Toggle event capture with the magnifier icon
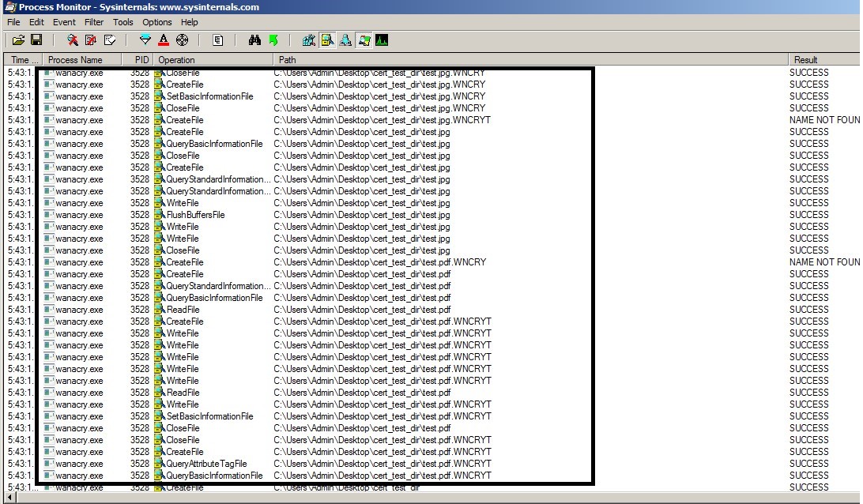Image resolution: width=863 pixels, height=504 pixels. (72, 40)
